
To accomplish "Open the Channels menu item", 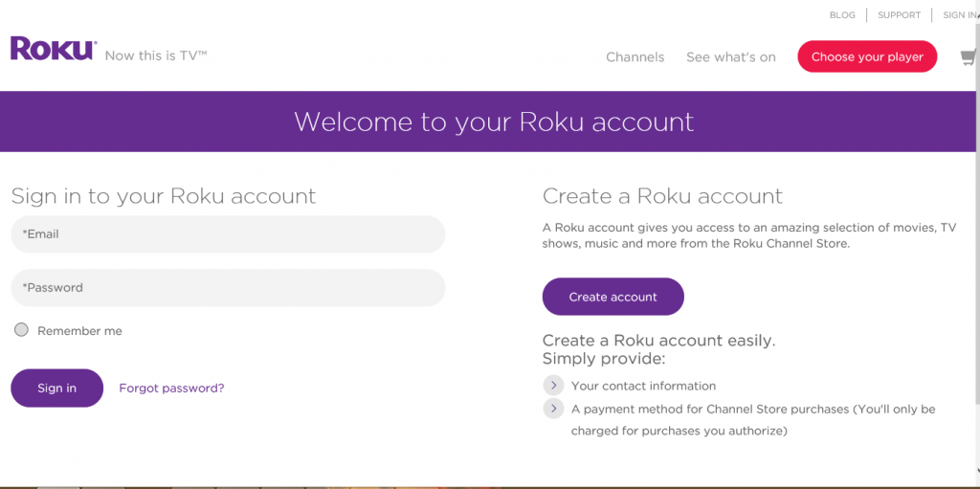I will 635,57.
